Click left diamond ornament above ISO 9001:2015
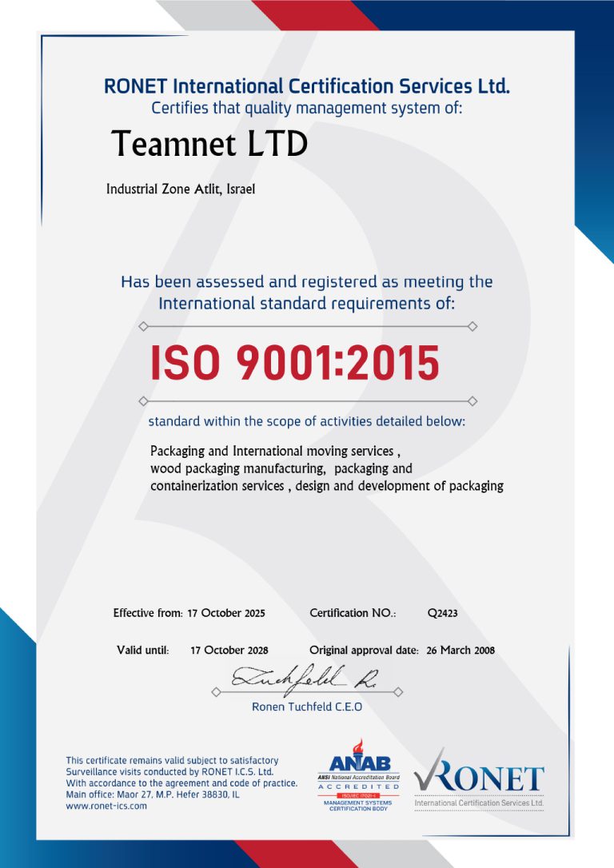Image resolution: width=614 pixels, height=868 pixels. click(x=143, y=326)
